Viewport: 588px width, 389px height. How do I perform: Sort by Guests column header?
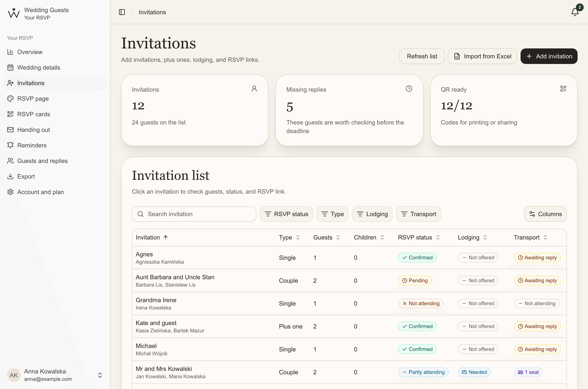326,238
